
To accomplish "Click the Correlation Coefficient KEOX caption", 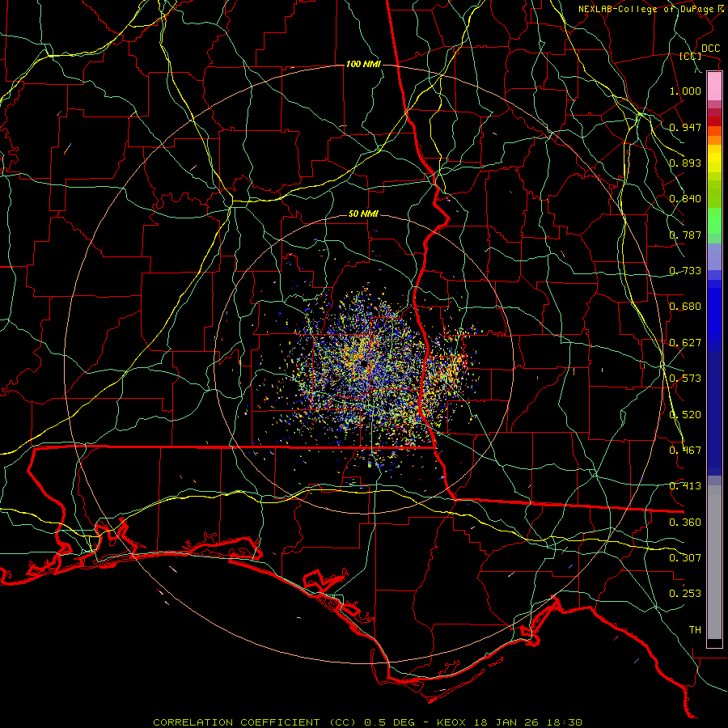I will (368, 722).
